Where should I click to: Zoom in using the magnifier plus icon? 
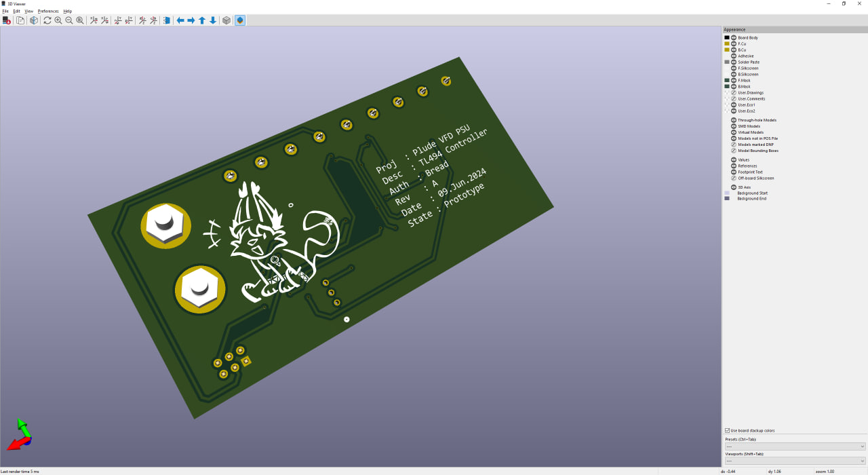coord(58,20)
